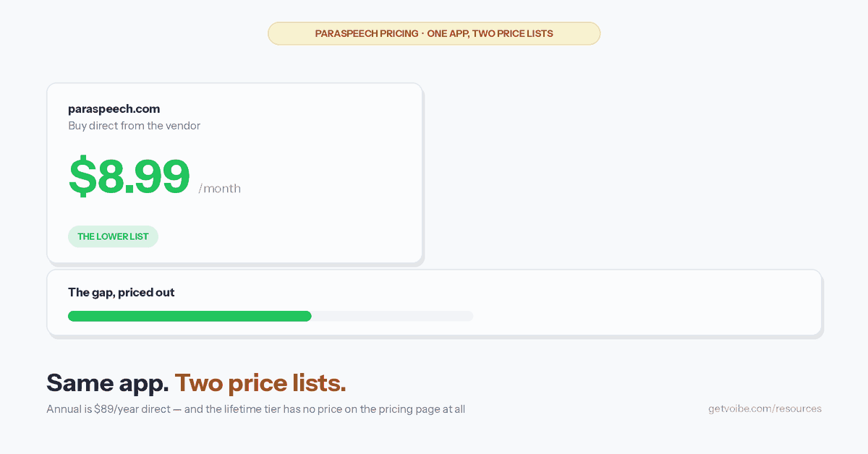Screen dimensions: 868x454
Task: Click 'The gap, priced out' heading
Action: 122,293
